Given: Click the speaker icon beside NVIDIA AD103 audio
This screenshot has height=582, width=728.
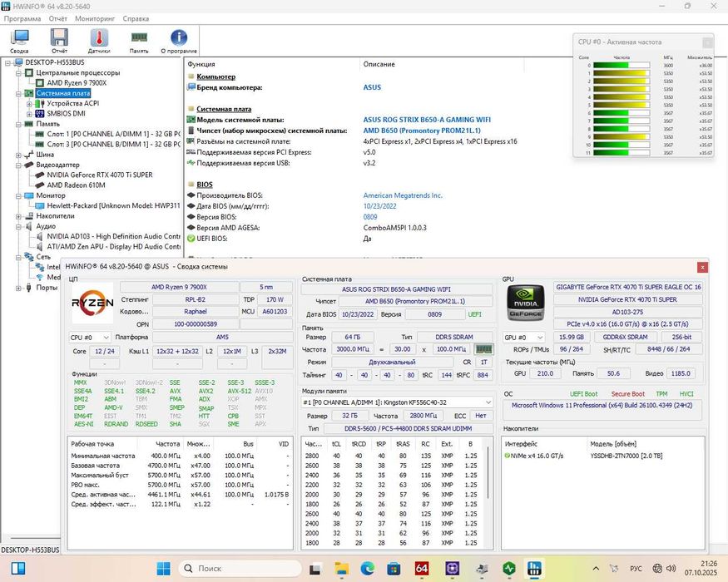Looking at the screenshot, I should point(40,236).
